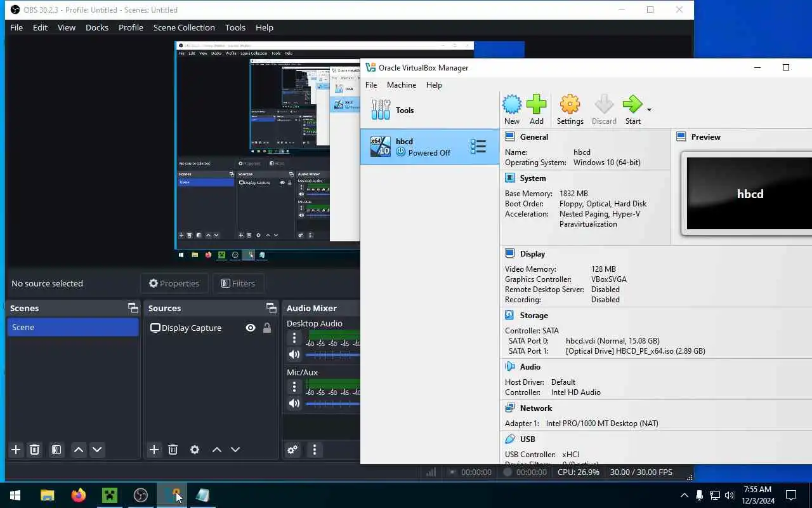This screenshot has height=508, width=812.
Task: Open OBS Scene Collection menu
Action: pos(184,27)
